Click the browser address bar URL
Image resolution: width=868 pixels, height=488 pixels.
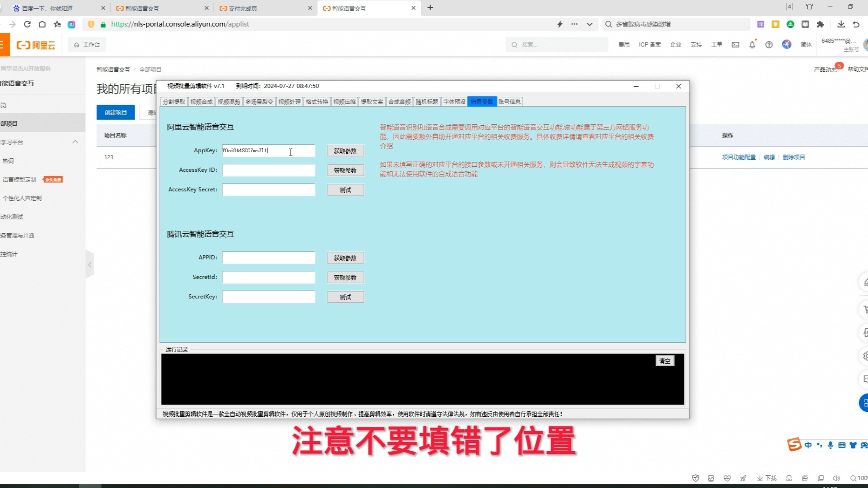click(x=180, y=24)
